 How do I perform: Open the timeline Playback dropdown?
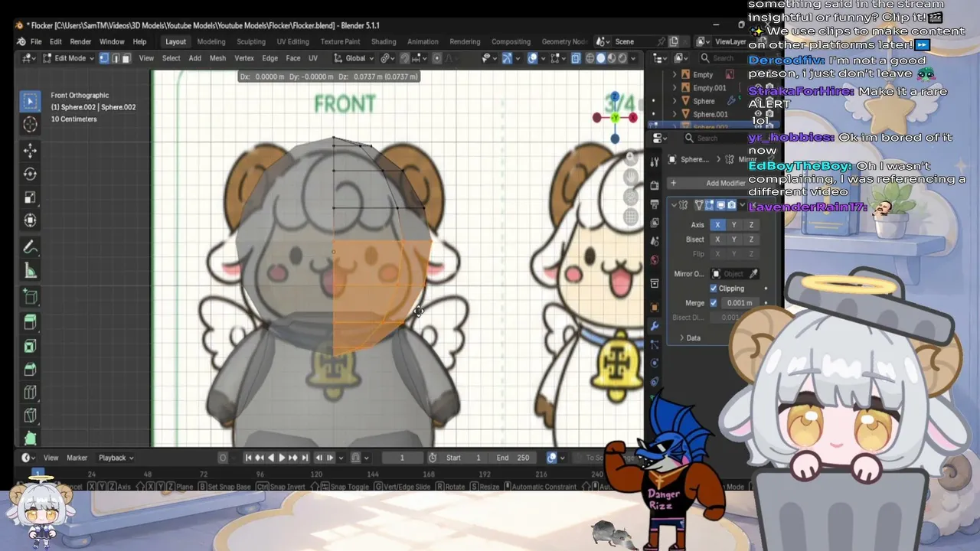click(116, 458)
